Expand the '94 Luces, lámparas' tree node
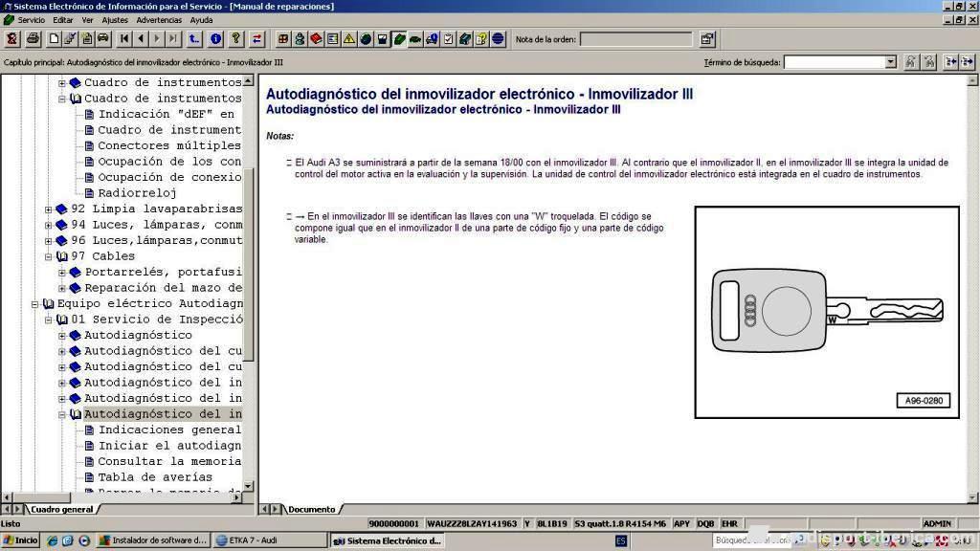The width and height of the screenshot is (980, 551). click(48, 225)
